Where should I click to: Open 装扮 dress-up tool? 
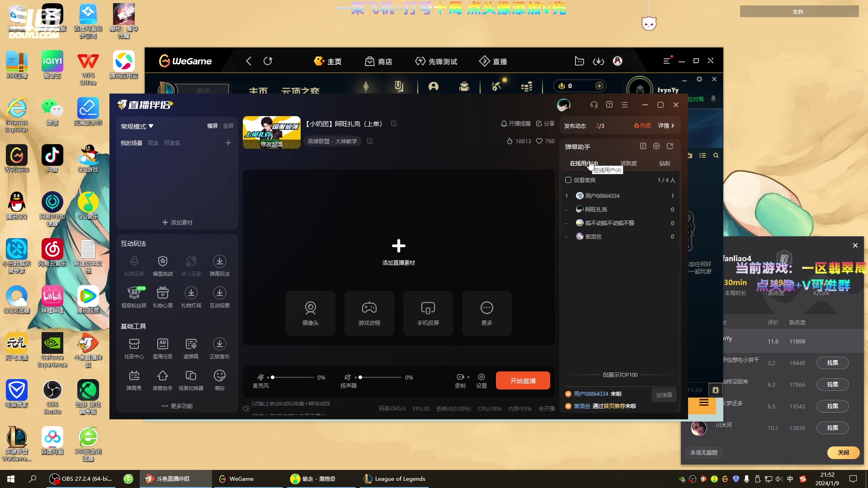click(220, 380)
